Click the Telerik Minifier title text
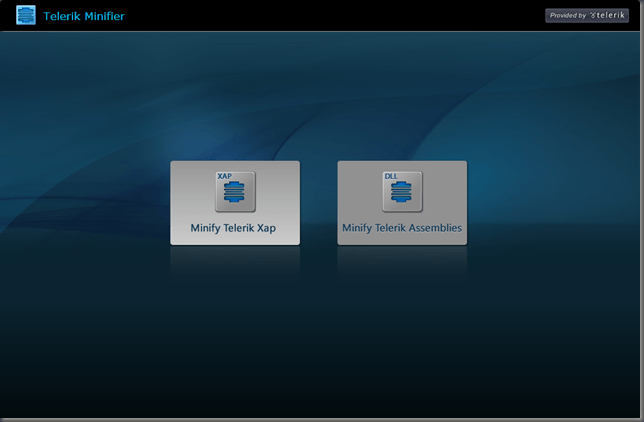 coord(84,16)
